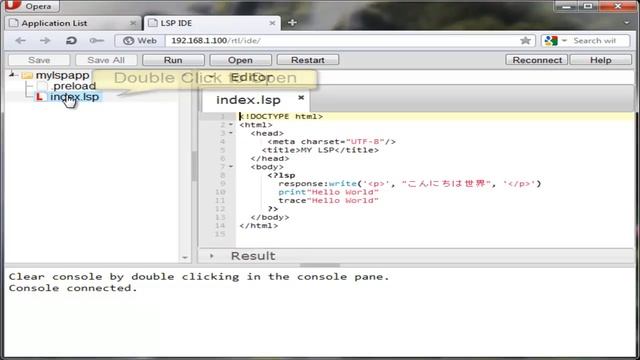
Task: Click the Help button
Action: click(601, 60)
